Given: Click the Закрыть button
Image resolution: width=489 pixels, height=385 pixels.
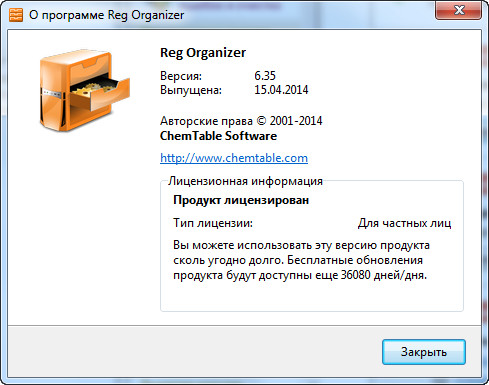Looking at the screenshot, I should point(424,352).
